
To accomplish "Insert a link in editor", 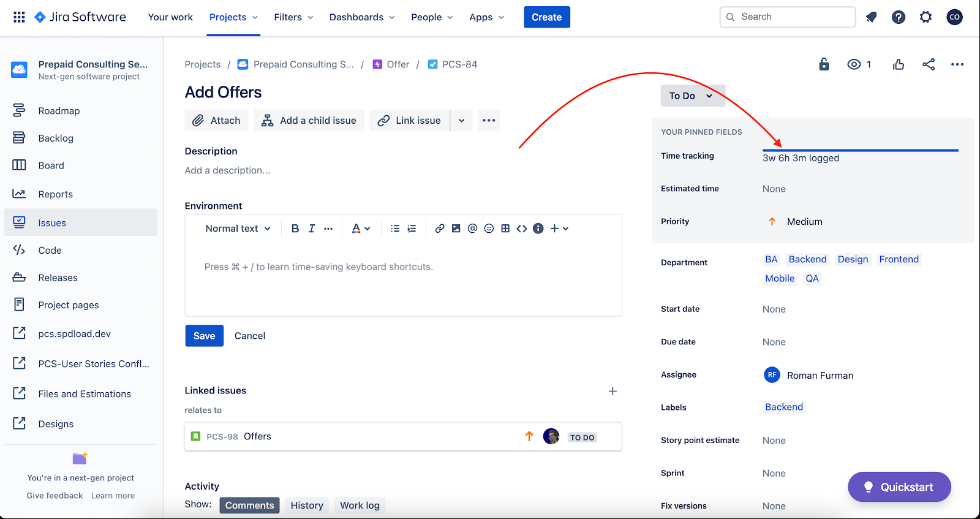I will pos(440,229).
